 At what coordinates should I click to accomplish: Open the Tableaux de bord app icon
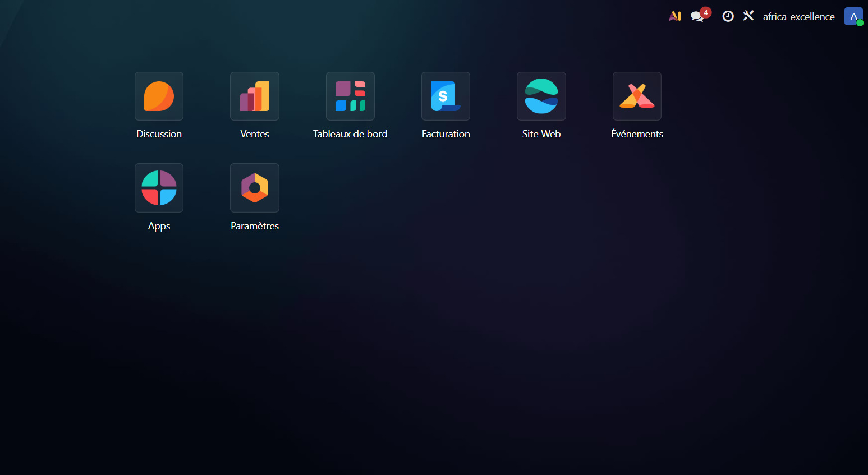click(350, 96)
